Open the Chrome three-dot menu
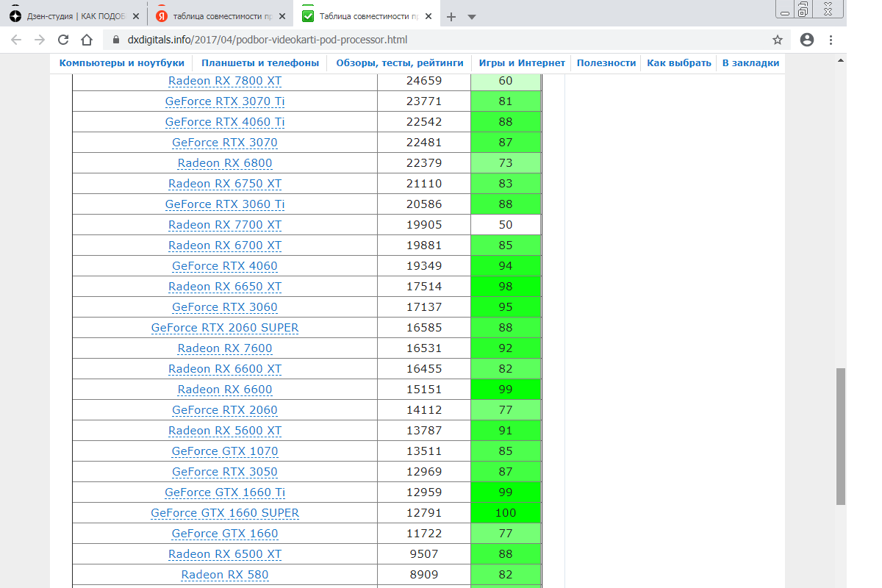 point(831,40)
